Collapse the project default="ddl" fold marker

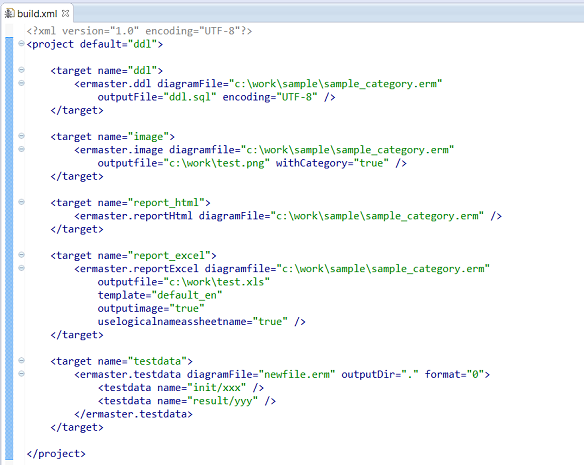pyautogui.click(x=21, y=44)
